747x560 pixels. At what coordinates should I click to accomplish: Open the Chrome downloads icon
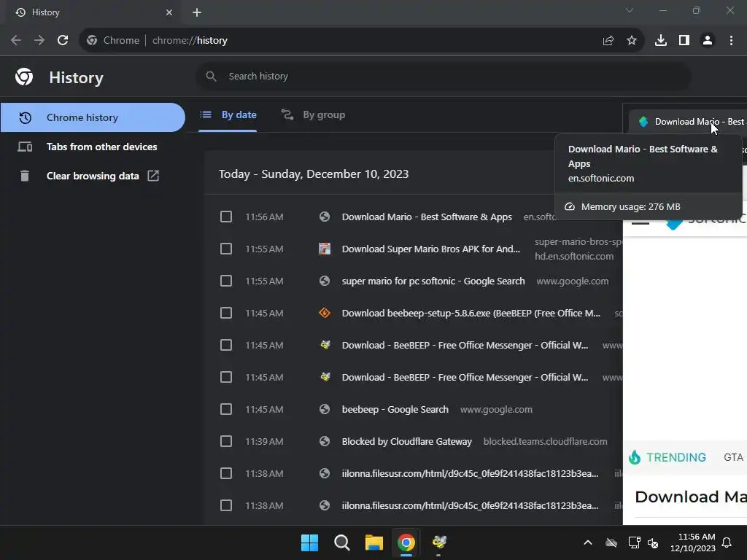click(x=661, y=41)
